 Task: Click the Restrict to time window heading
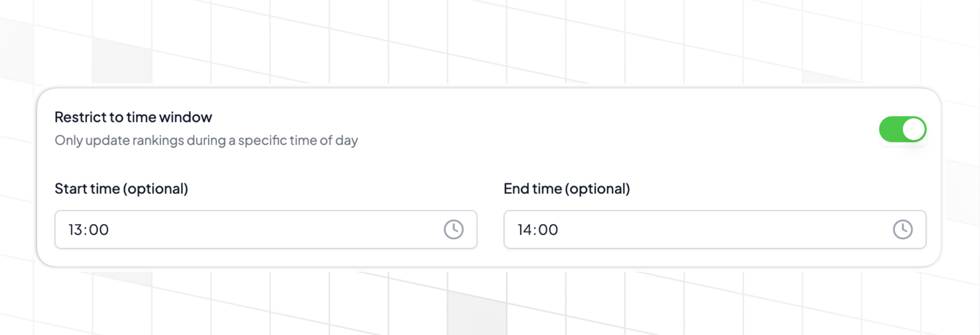[133, 117]
